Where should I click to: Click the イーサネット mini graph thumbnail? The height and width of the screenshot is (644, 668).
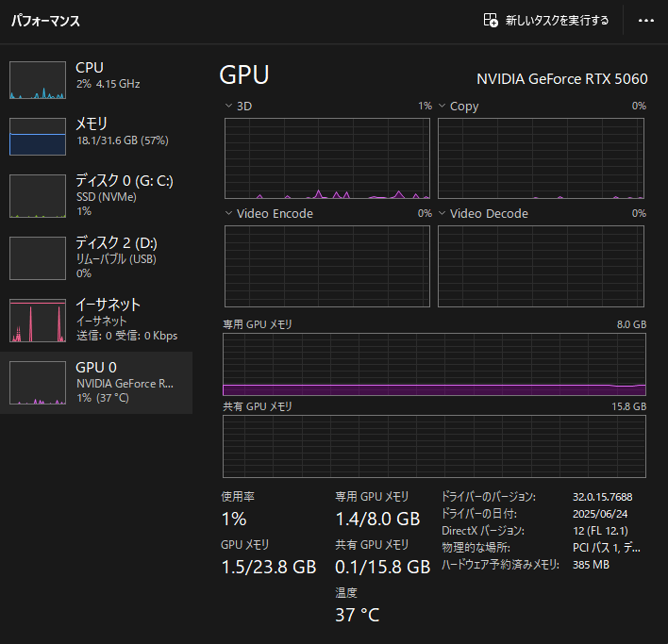click(37, 321)
